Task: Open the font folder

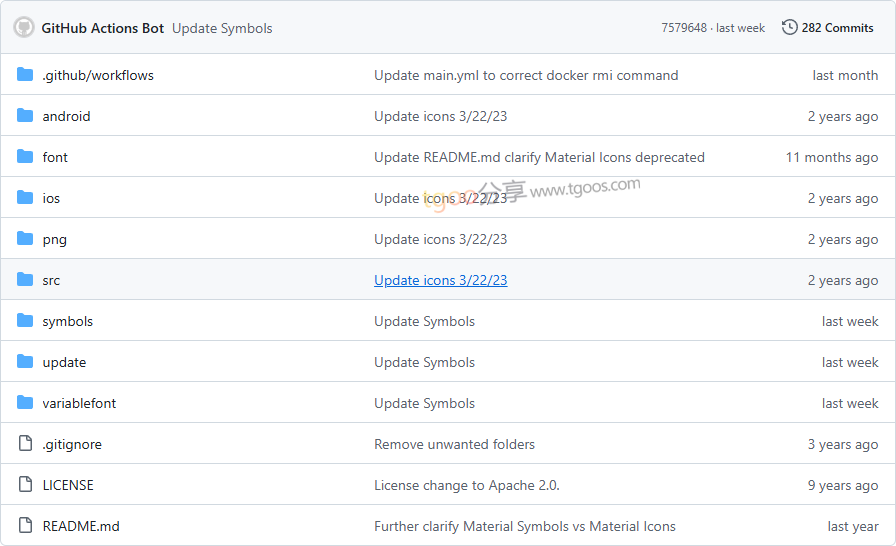Action: point(55,157)
